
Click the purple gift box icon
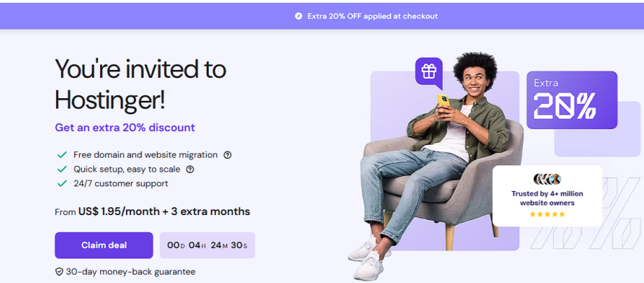429,71
